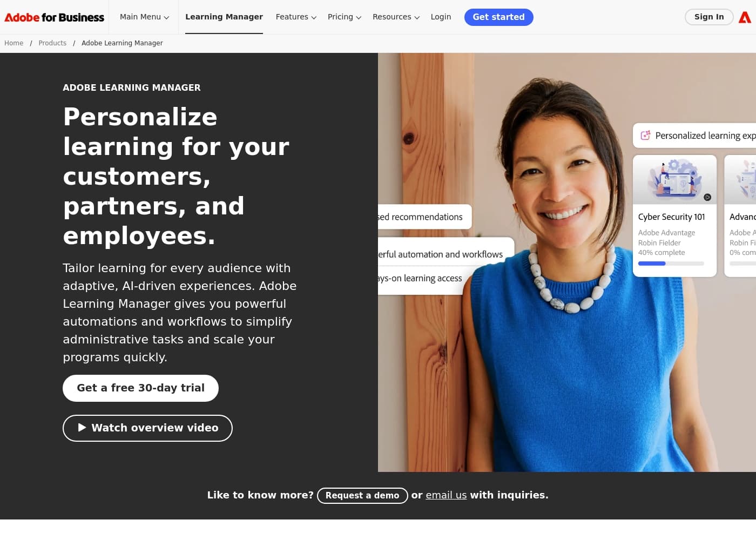Viewport: 756px width, 540px height.
Task: Open the Features dropdown menu
Action: 296,17
